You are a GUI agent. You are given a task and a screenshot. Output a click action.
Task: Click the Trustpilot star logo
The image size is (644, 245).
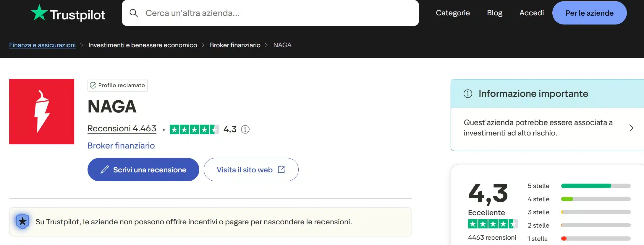click(39, 13)
